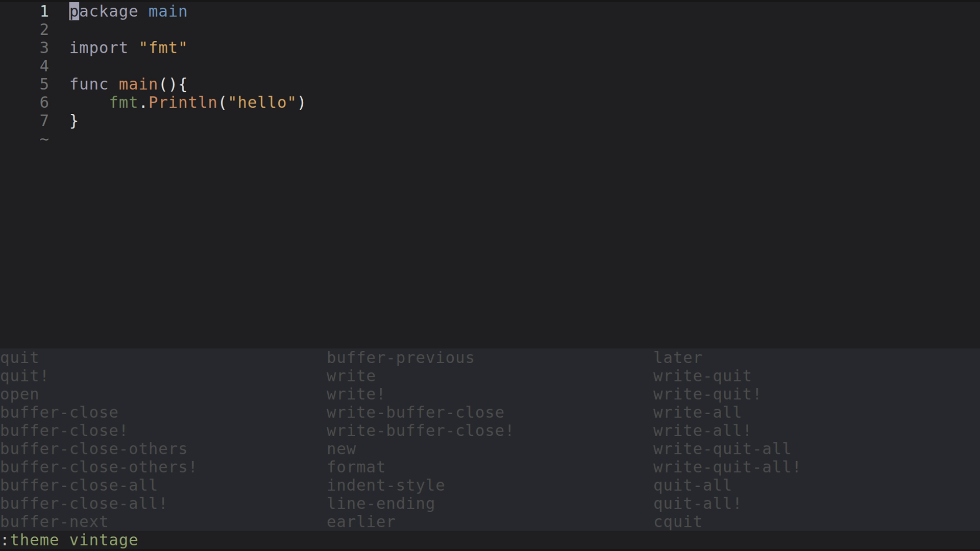Click the "cquit" command completion
This screenshot has height=551, width=980.
[x=678, y=522]
